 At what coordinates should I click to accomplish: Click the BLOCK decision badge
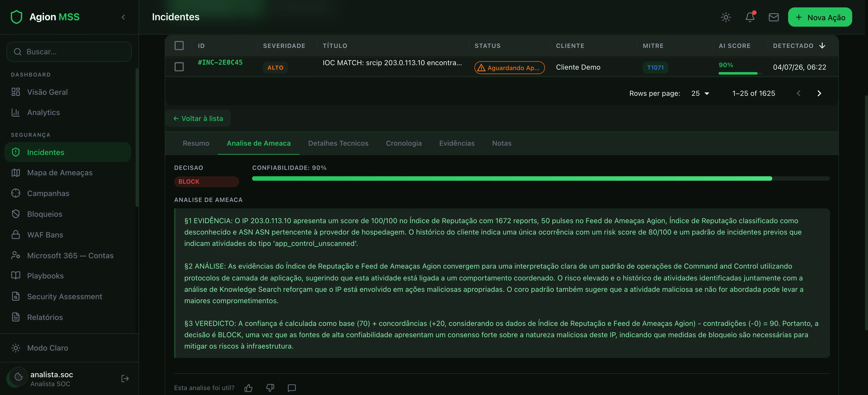coord(206,181)
